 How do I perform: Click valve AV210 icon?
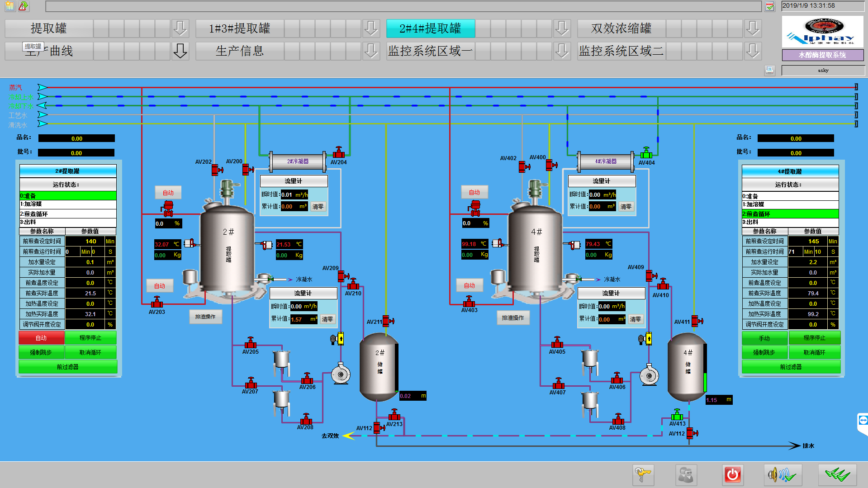point(353,284)
